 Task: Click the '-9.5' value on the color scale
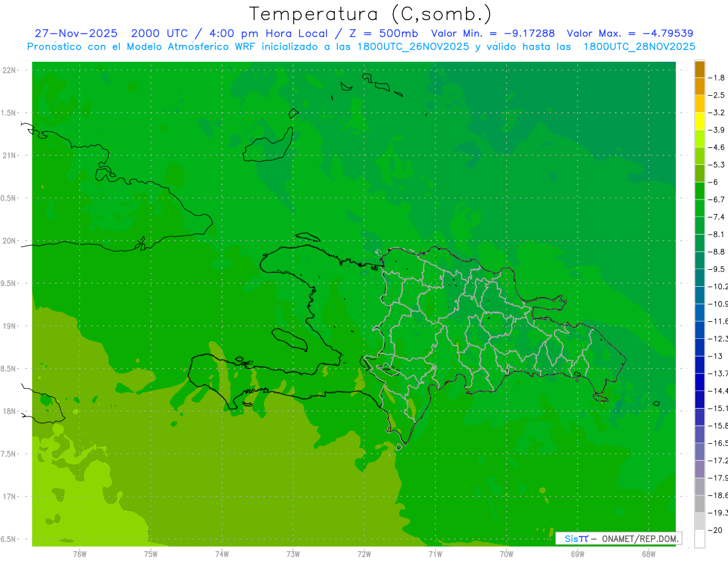click(717, 269)
